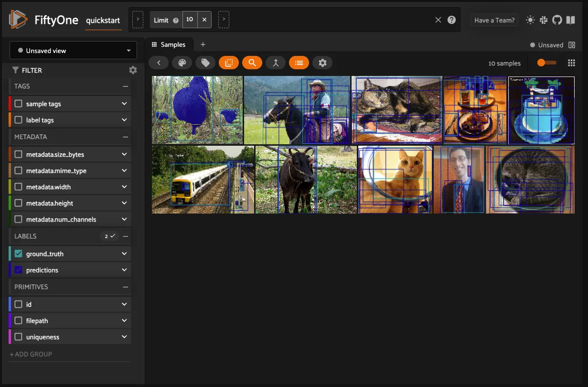The width and height of the screenshot is (588, 387).
Task: Click the sample tags red color bar
Action: tap(10, 104)
